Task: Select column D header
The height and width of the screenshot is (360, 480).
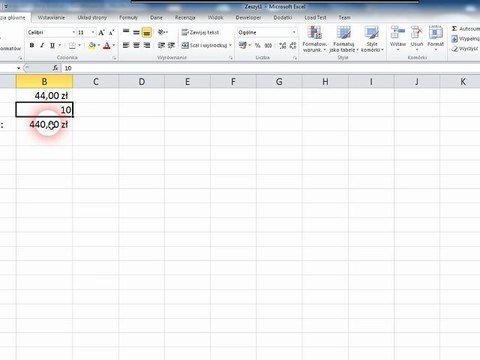Action: pos(142,82)
